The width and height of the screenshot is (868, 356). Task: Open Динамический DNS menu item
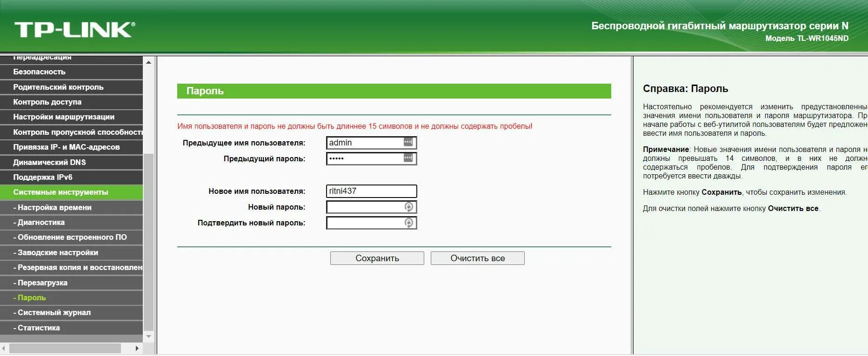pos(71,162)
